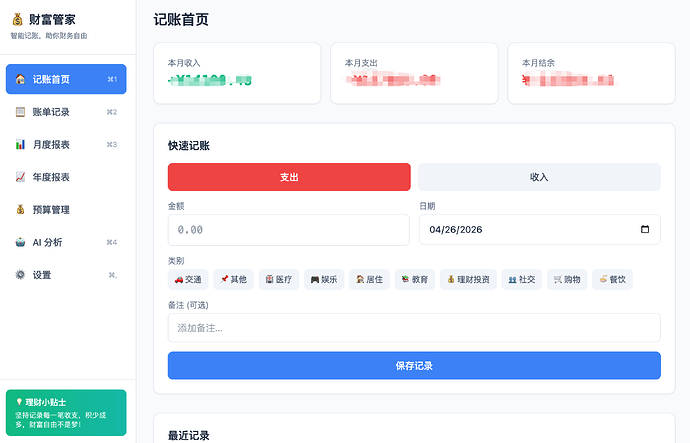Pick the 教育 category

click(415, 279)
